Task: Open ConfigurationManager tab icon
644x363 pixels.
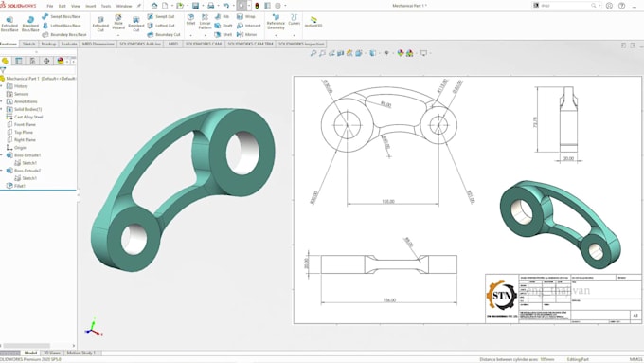Action: pos(33,61)
